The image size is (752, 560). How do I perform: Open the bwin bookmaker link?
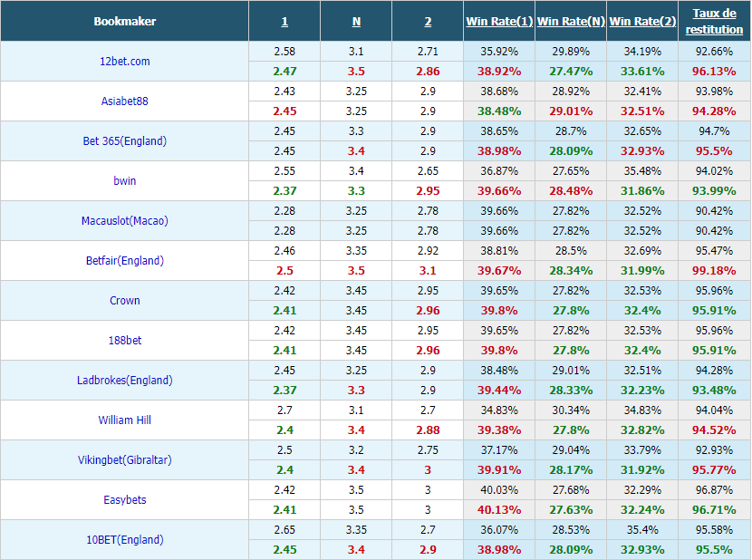125,181
